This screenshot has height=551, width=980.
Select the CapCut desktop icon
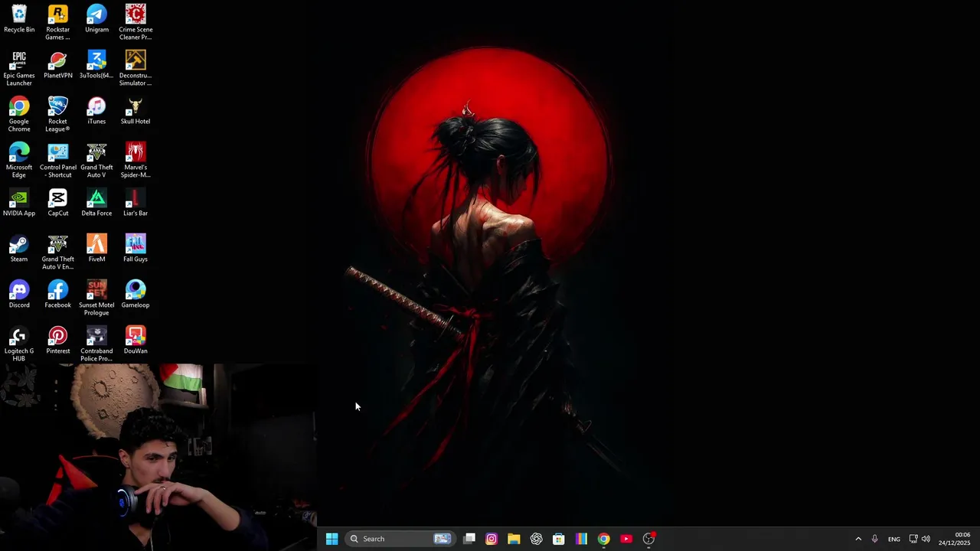pyautogui.click(x=57, y=203)
